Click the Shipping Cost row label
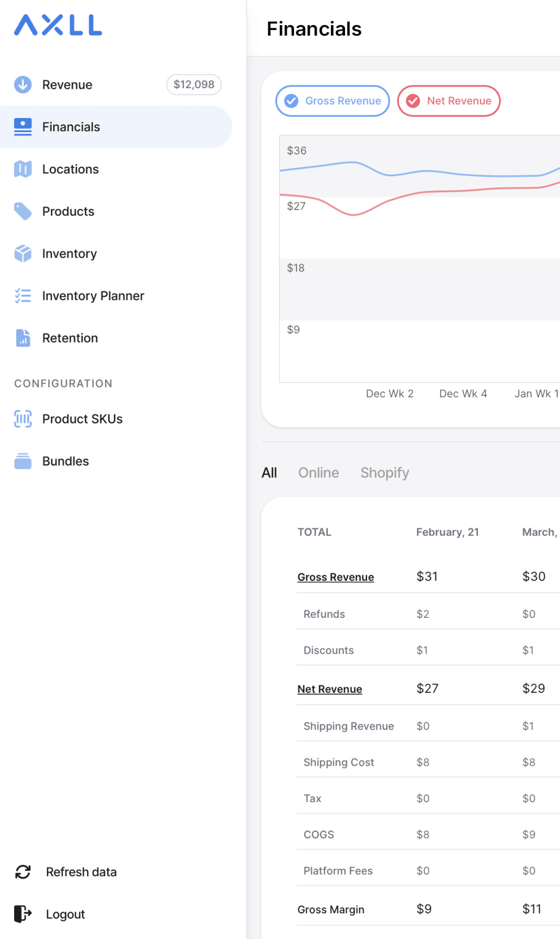Image resolution: width=560 pixels, height=939 pixels. coord(339,763)
